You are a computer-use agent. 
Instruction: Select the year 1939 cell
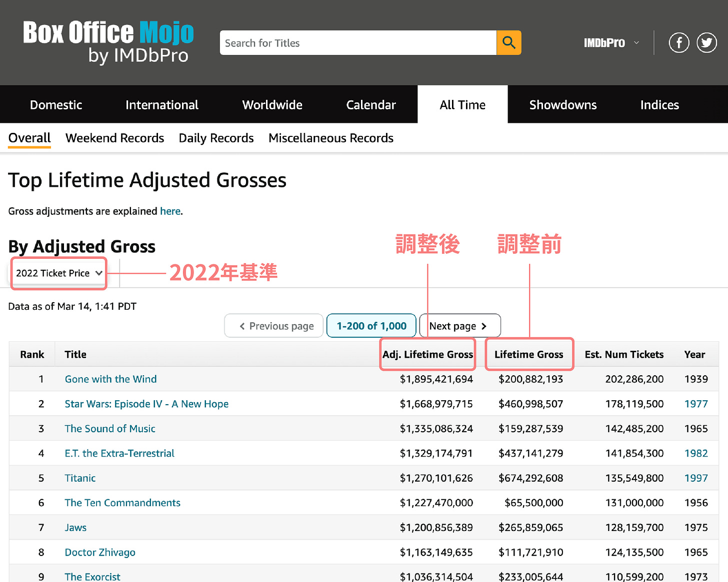pos(696,379)
